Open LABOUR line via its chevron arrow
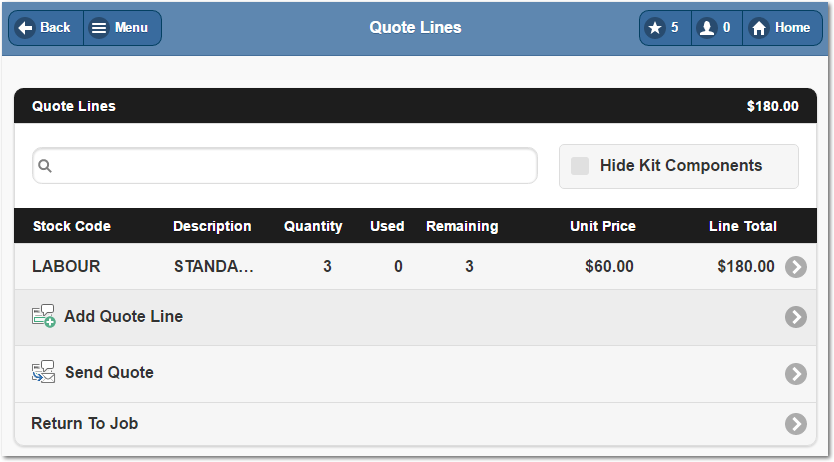This screenshot has width=834, height=462. [x=796, y=267]
